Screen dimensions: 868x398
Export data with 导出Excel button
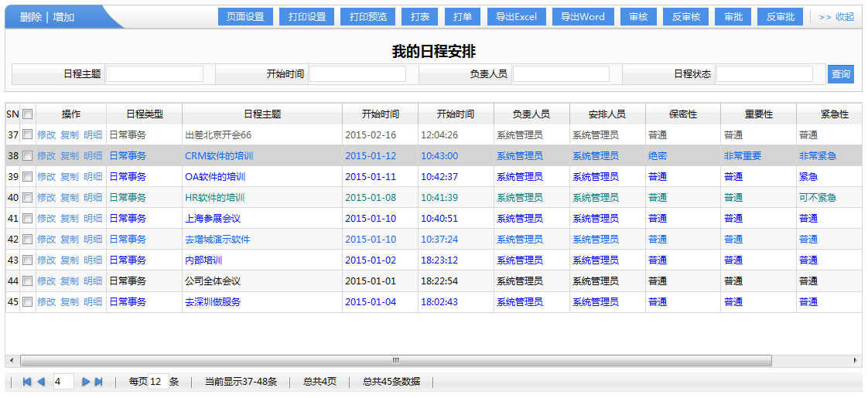(x=516, y=17)
